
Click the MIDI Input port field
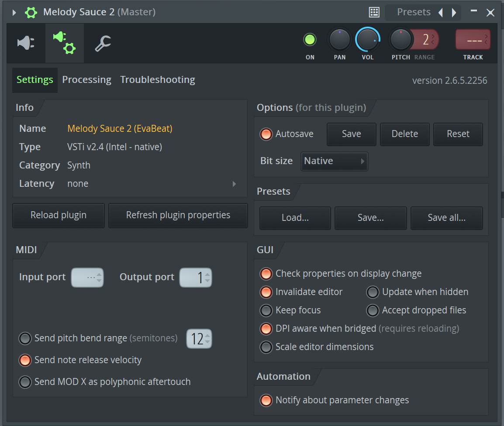pyautogui.click(x=87, y=277)
